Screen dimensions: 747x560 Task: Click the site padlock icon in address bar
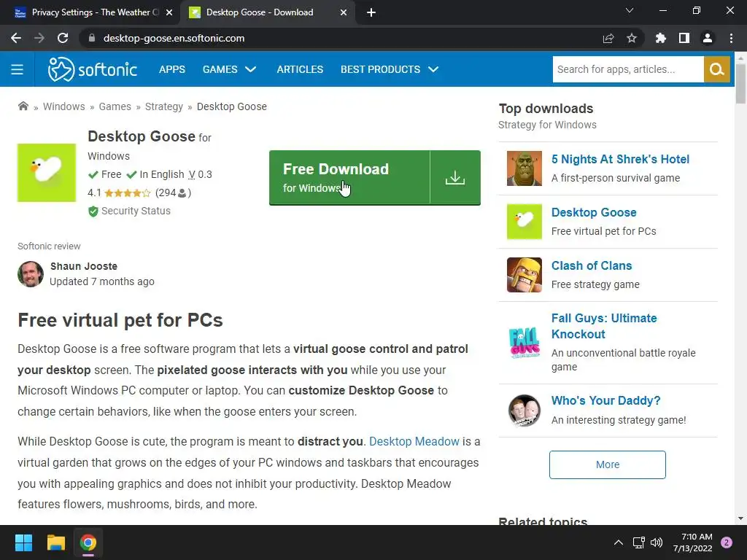pyautogui.click(x=91, y=38)
